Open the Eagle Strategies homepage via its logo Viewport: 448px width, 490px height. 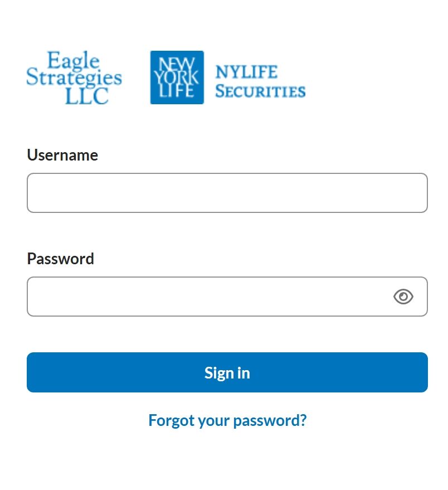click(x=75, y=77)
